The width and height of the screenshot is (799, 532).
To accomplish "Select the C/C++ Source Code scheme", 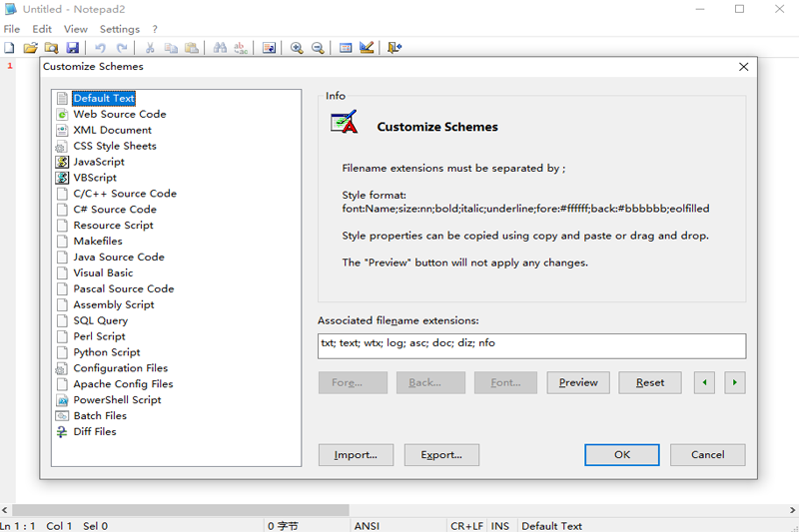I will [125, 194].
